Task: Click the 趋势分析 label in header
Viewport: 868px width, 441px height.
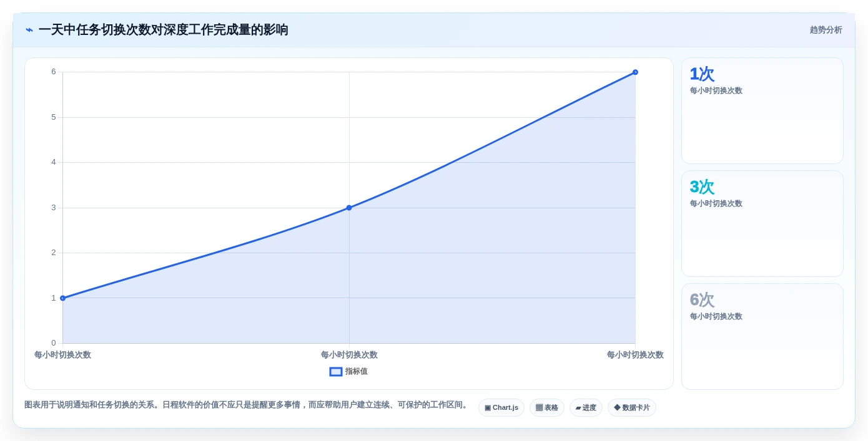Action: pyautogui.click(x=826, y=30)
